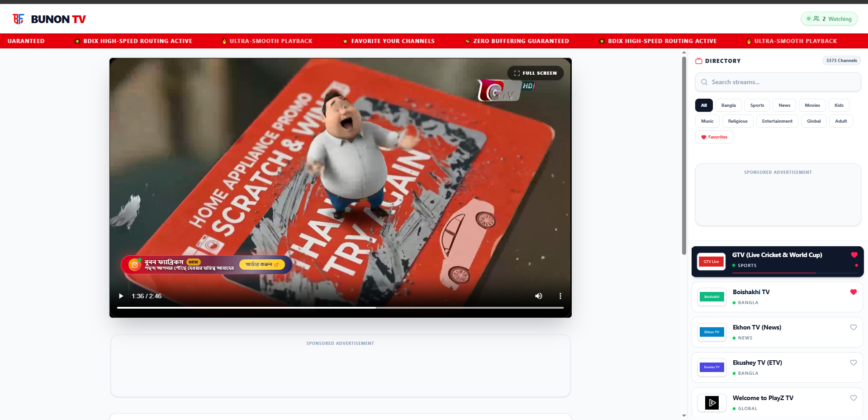The width and height of the screenshot is (868, 420).
Task: Select the All category filter
Action: (704, 105)
